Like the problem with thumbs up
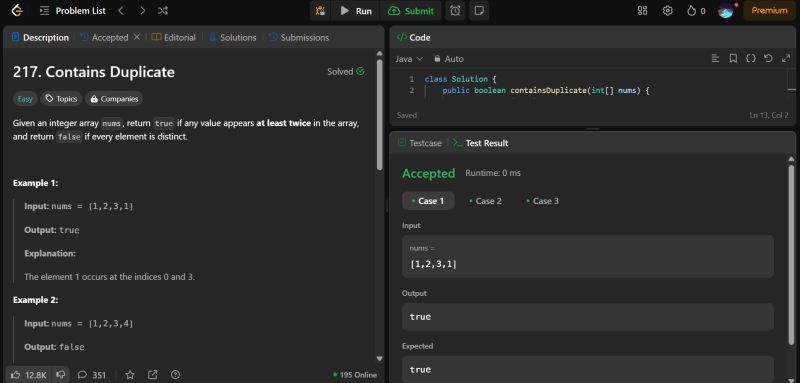800x383 pixels. [x=29, y=375]
